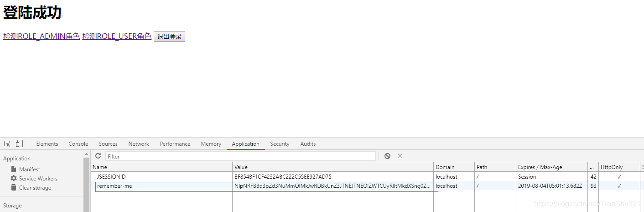
Task: Select the inspect element picker icon
Action: click(x=7, y=143)
